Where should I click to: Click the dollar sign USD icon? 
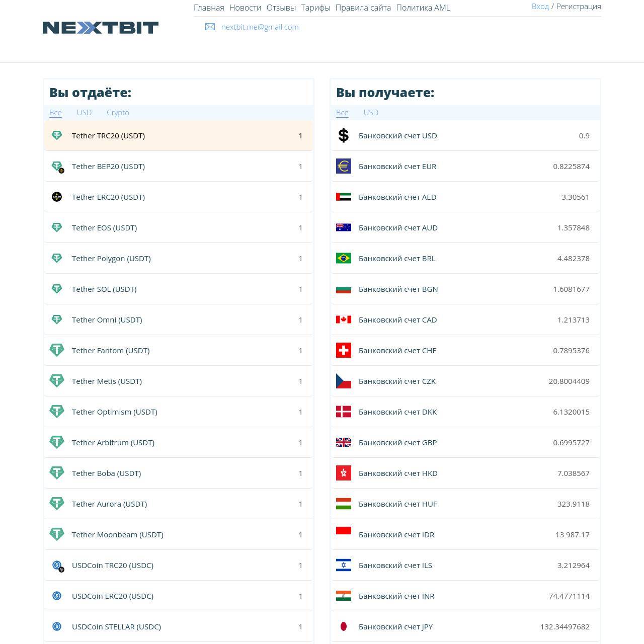pyautogui.click(x=344, y=135)
